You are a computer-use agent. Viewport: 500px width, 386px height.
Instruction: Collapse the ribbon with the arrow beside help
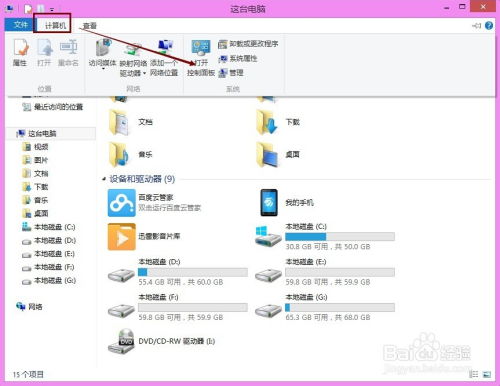[x=476, y=26]
